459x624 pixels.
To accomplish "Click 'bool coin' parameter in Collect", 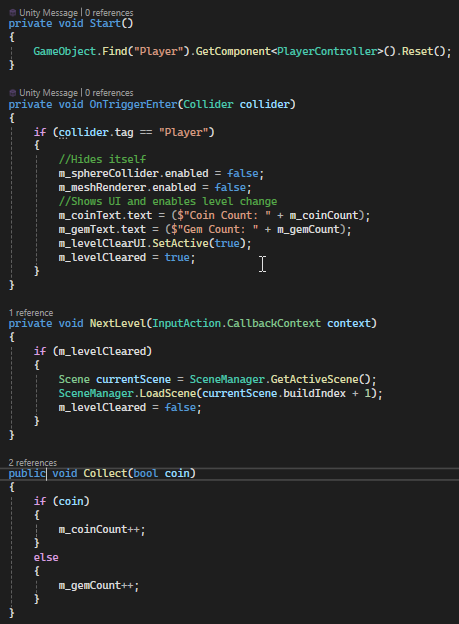I will coord(161,473).
